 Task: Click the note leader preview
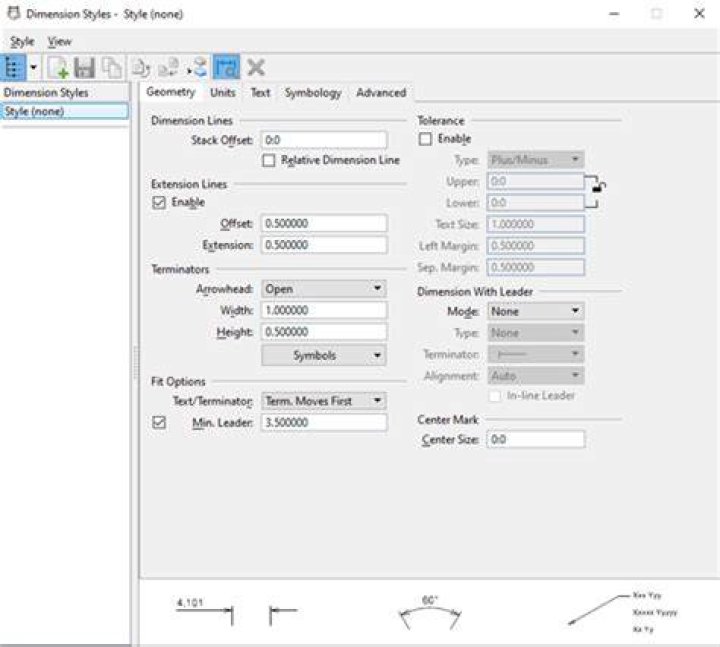click(x=622, y=612)
